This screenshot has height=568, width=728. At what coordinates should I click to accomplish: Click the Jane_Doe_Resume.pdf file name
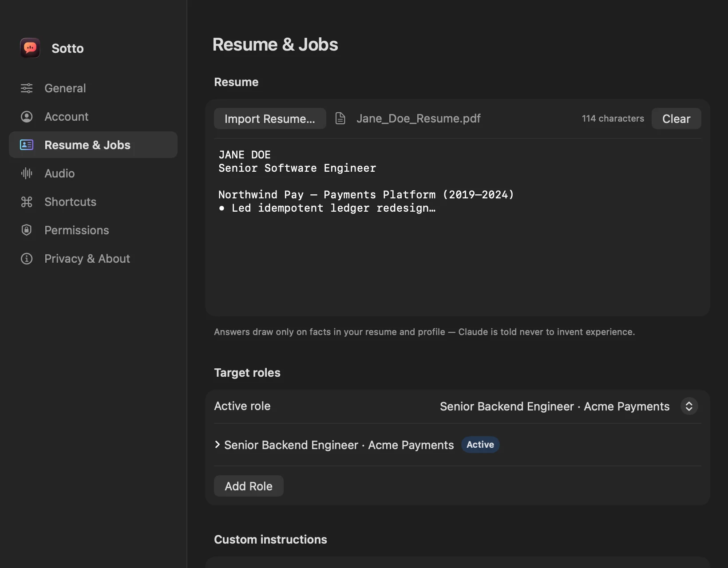[x=418, y=118]
